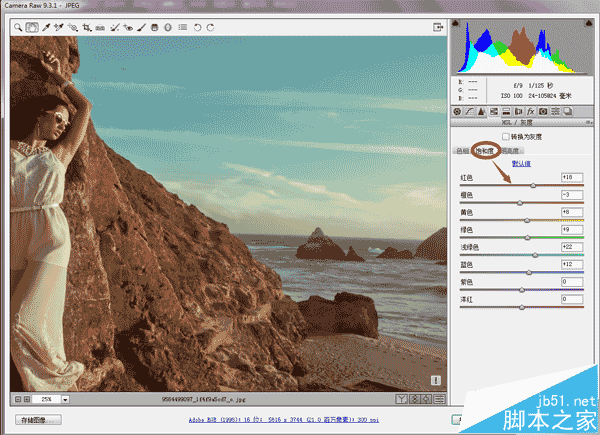Image resolution: width=600 pixels, height=435 pixels.
Task: Toggle shadow clipping warning in histogram
Action: coord(455,24)
